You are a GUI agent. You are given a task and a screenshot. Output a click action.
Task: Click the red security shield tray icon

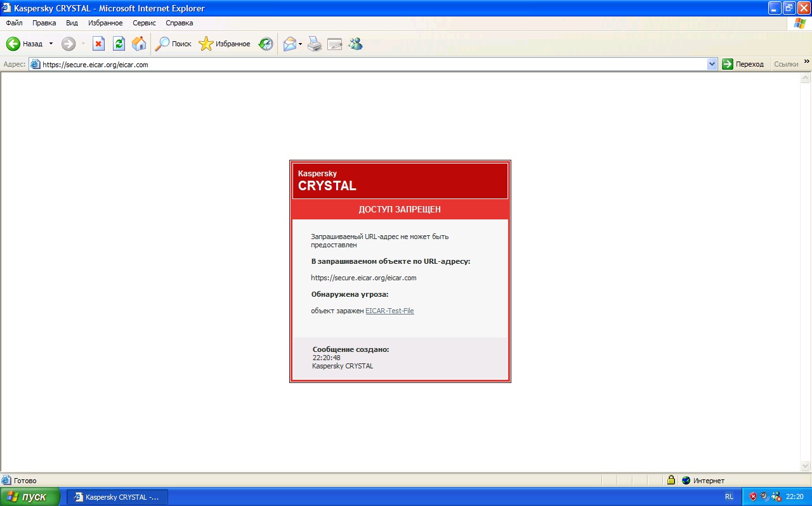(753, 496)
